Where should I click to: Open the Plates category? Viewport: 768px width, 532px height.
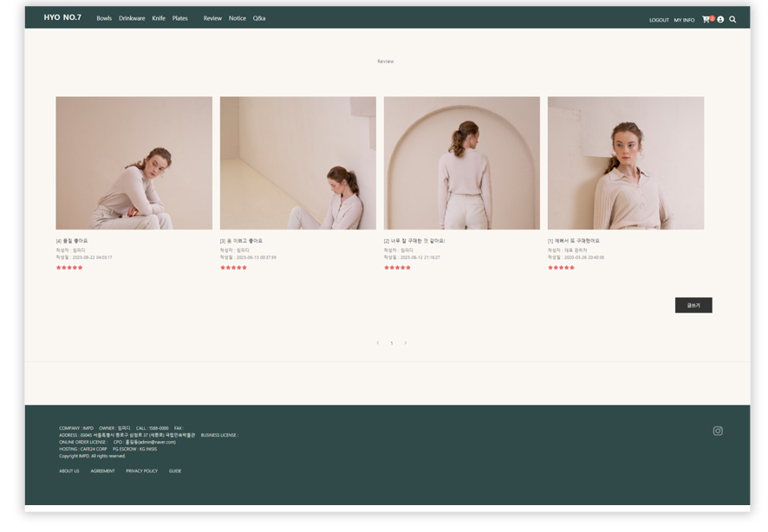(179, 18)
